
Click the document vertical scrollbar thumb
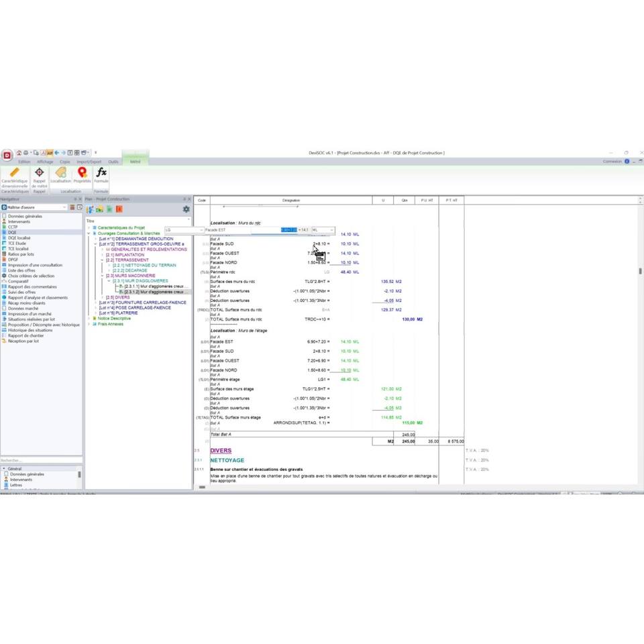[640, 271]
